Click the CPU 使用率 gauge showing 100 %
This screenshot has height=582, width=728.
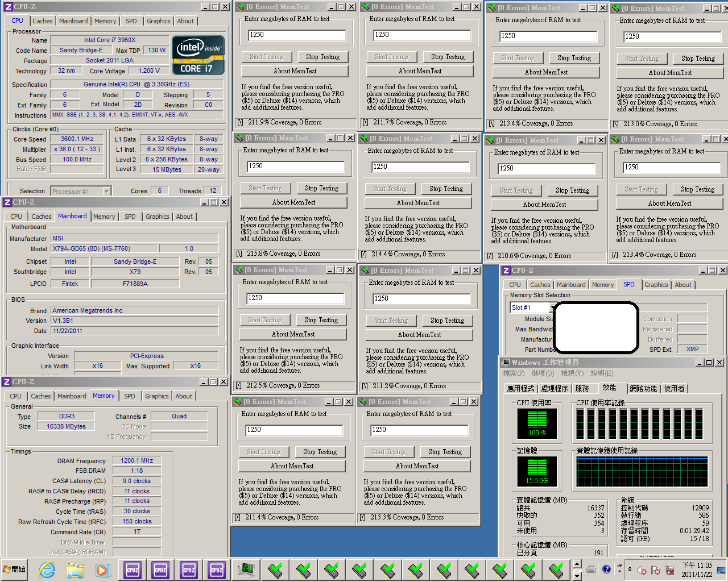click(x=537, y=423)
